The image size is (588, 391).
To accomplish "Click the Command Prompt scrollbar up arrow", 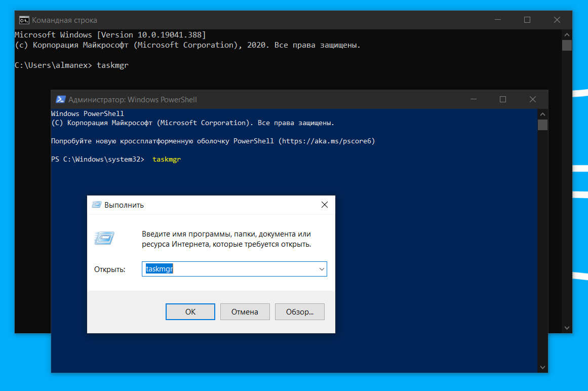I will [567, 34].
